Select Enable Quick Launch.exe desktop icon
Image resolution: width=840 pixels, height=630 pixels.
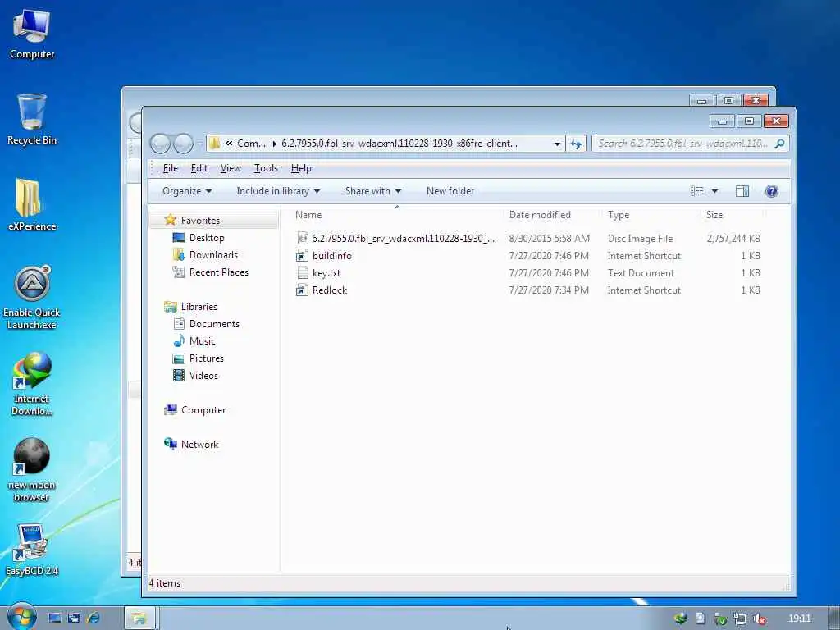click(x=32, y=298)
